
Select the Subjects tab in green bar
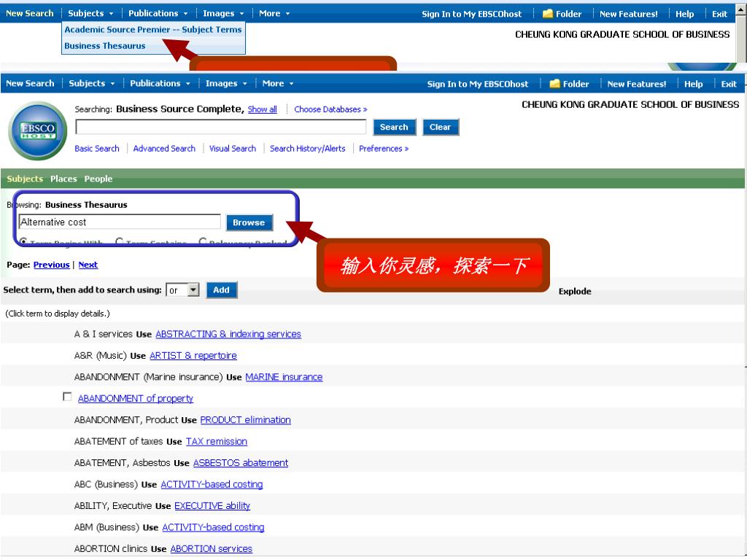pyautogui.click(x=25, y=179)
